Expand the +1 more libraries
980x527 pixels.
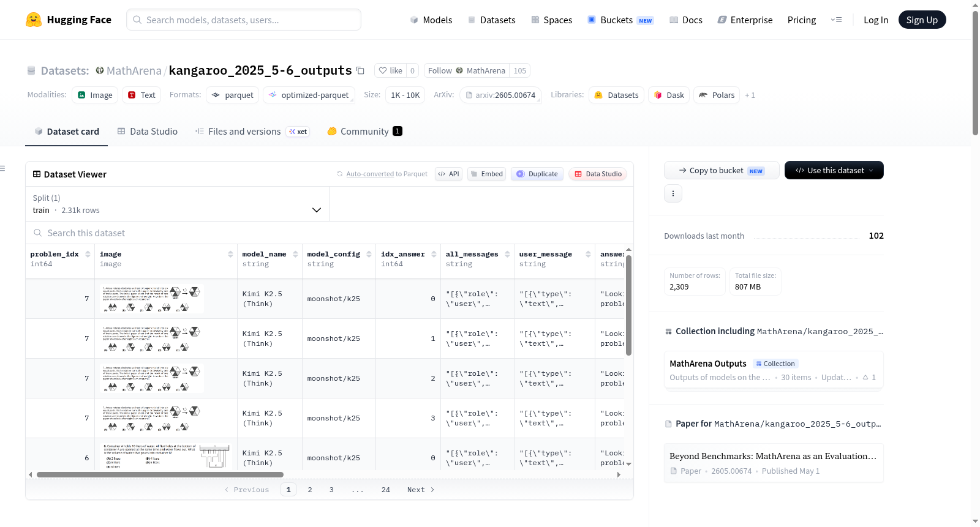(750, 95)
